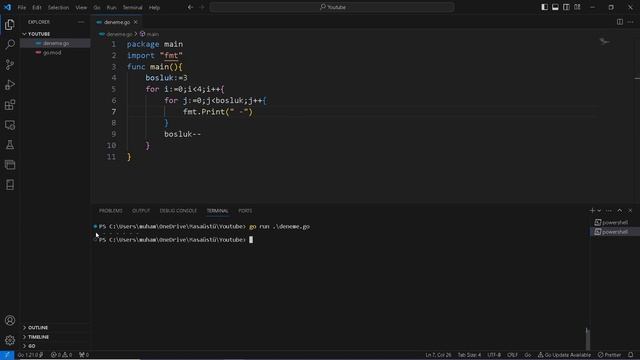The image size is (640, 360).
Task: Close the deneme.go editor tab
Action: [x=136, y=22]
